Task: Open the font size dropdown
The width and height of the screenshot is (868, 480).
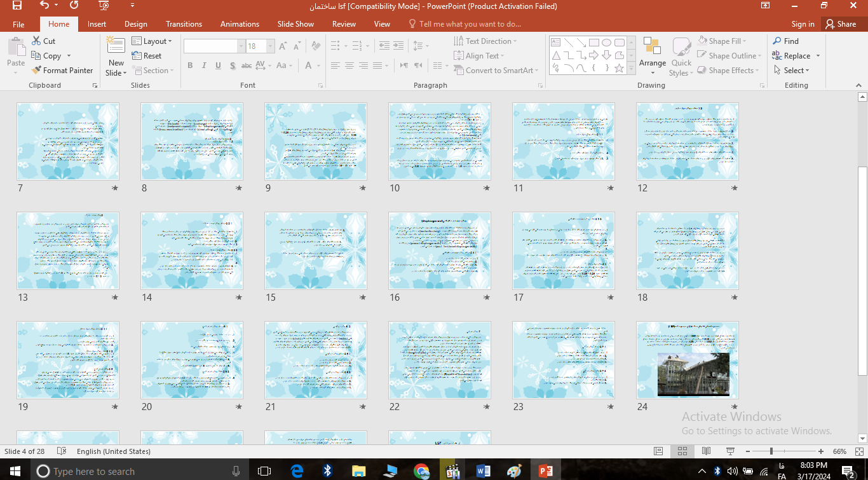Action: [271, 46]
